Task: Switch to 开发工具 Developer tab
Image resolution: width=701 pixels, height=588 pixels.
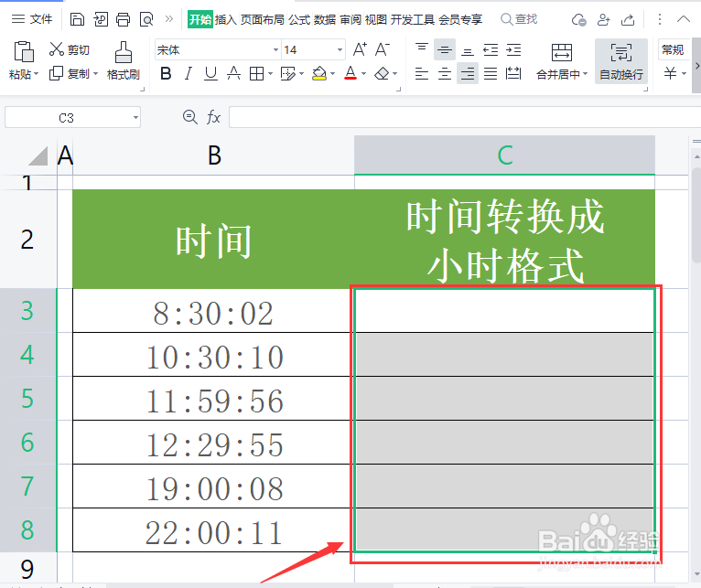Action: pyautogui.click(x=412, y=19)
